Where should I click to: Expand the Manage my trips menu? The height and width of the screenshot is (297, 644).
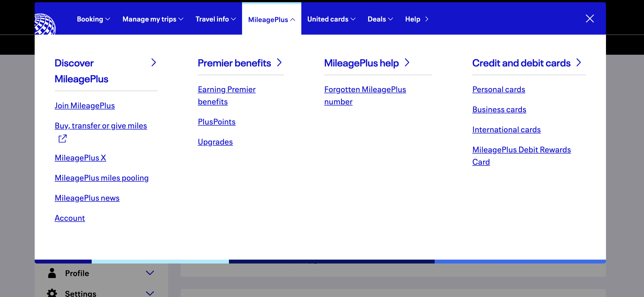153,19
